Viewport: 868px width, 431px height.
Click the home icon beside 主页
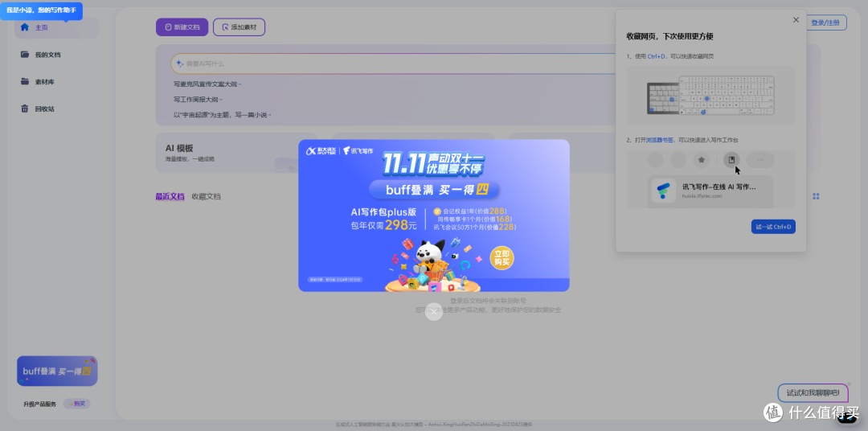pos(24,27)
